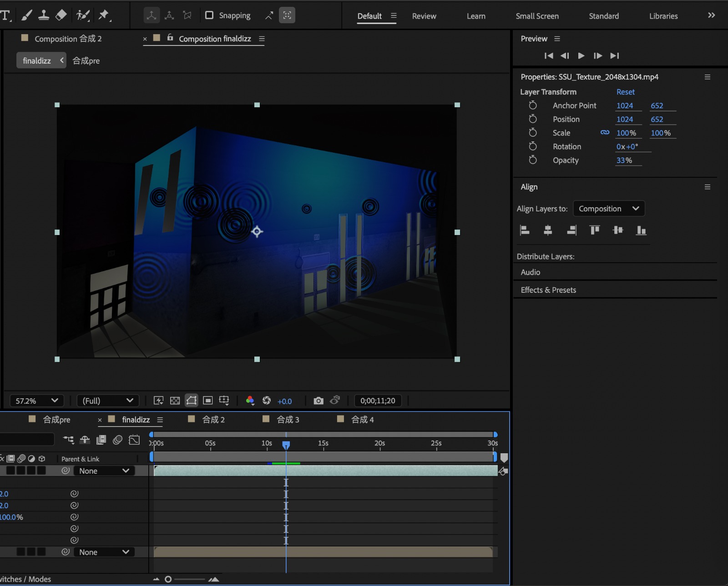
Task: Open the (Full) resolution dropdown
Action: point(107,401)
